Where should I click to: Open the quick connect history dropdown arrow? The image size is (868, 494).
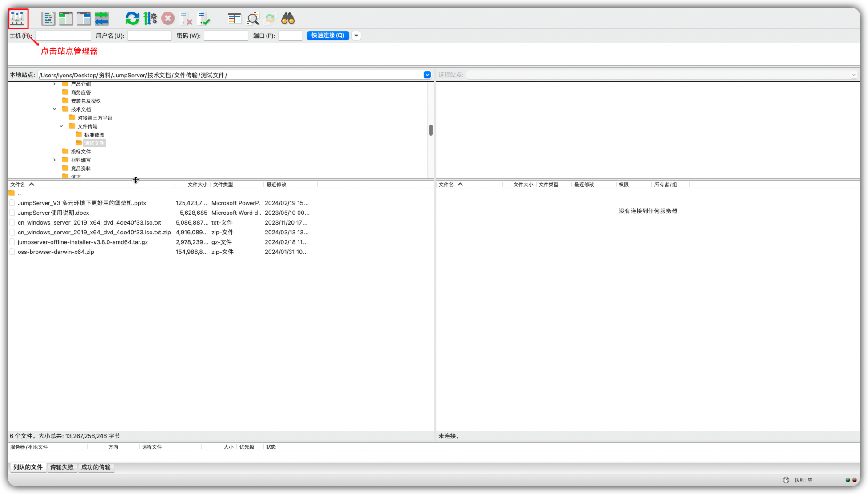pos(356,36)
